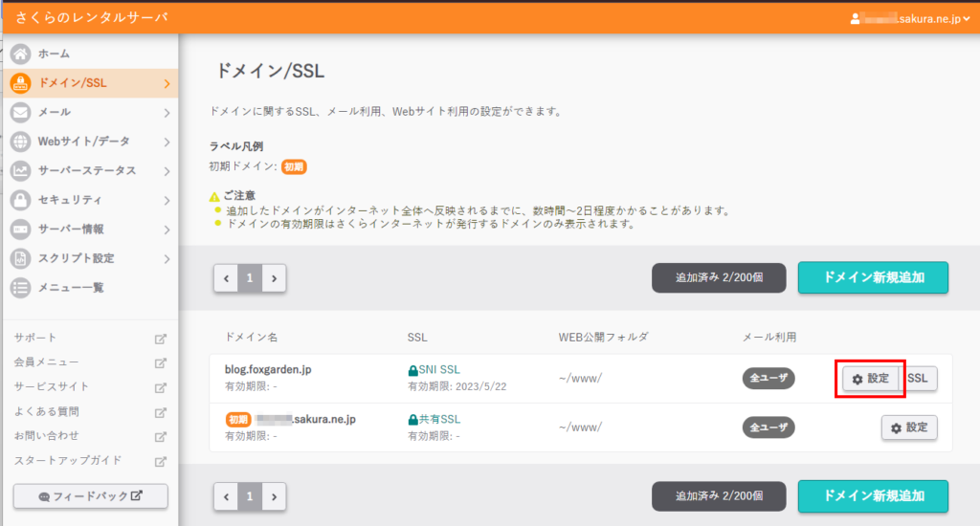The image size is (980, 526).
Task: Click the script settings file icon
Action: pos(21,258)
